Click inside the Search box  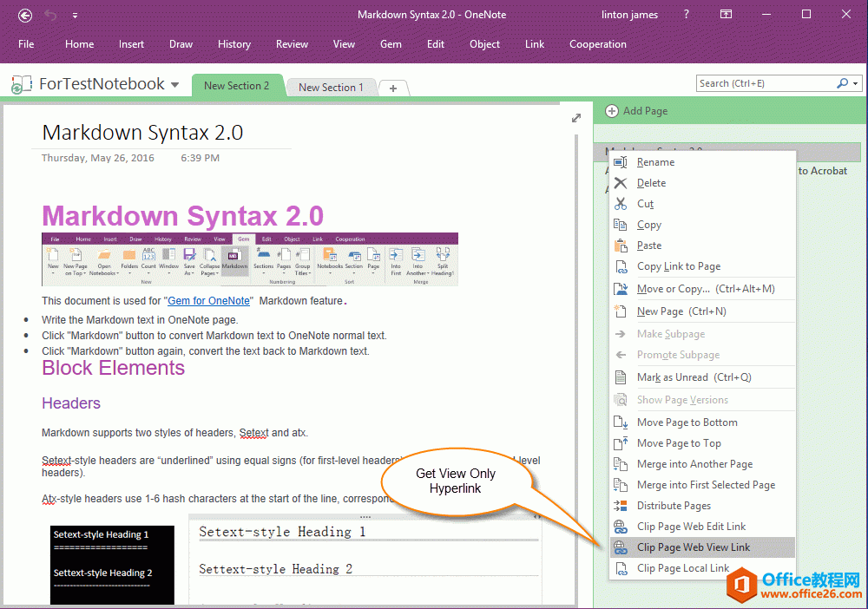[764, 82]
